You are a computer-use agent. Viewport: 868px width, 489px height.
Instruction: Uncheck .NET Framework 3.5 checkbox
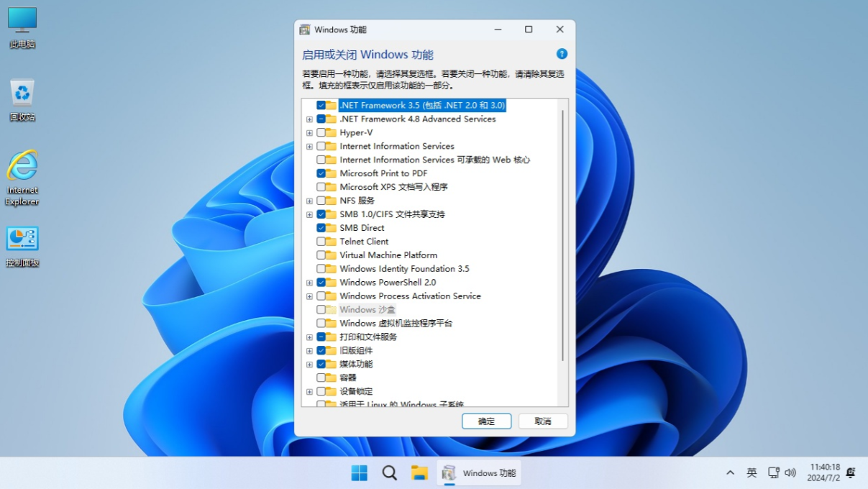tap(321, 105)
